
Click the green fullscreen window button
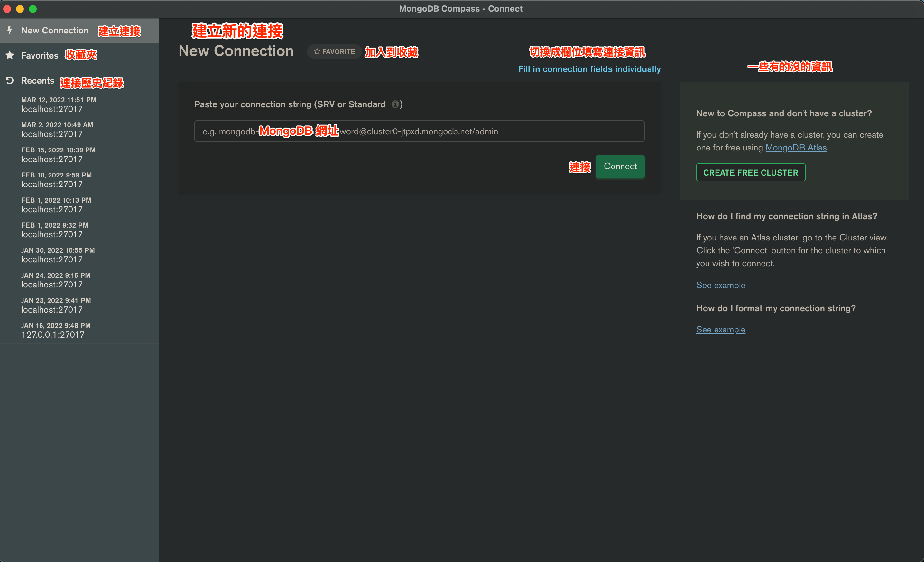click(x=33, y=9)
